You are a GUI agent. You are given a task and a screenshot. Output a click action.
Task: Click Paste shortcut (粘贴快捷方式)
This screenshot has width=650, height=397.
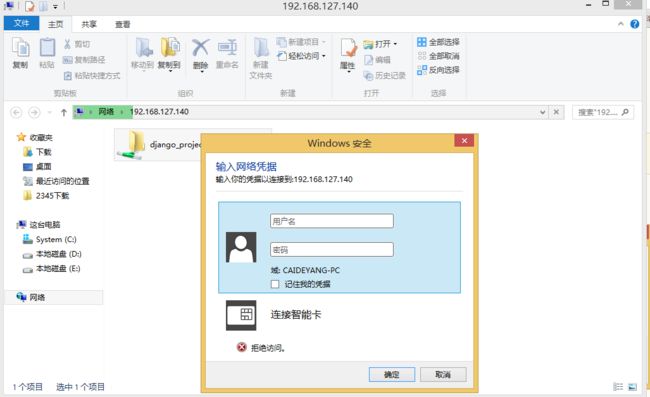click(92, 75)
